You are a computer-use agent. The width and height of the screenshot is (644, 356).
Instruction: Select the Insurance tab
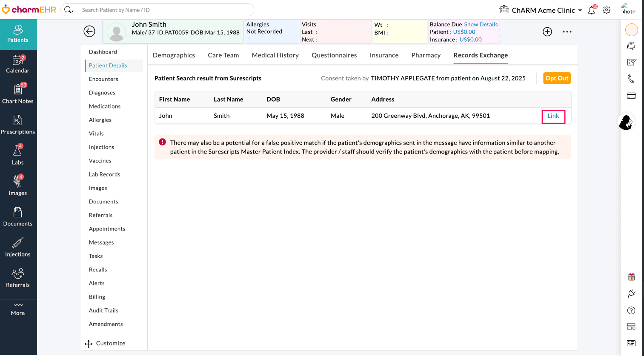[384, 55]
